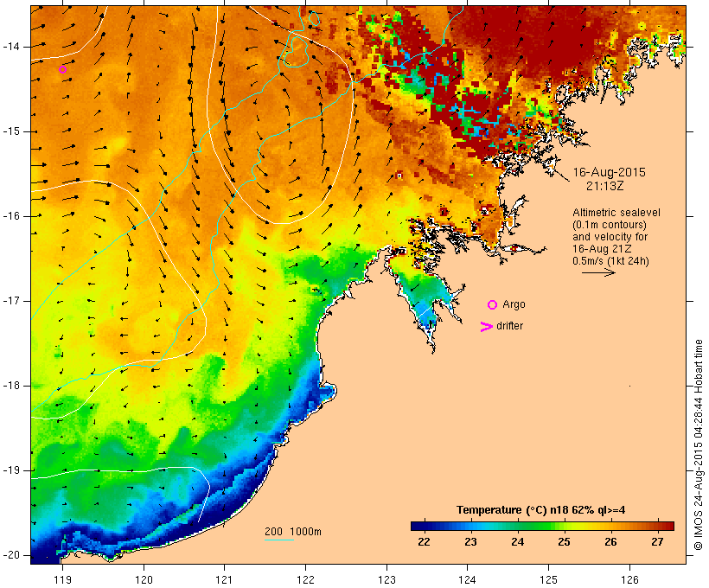The width and height of the screenshot is (709, 588).
Task: Click the Argo legend circle symbol
Action: point(493,305)
